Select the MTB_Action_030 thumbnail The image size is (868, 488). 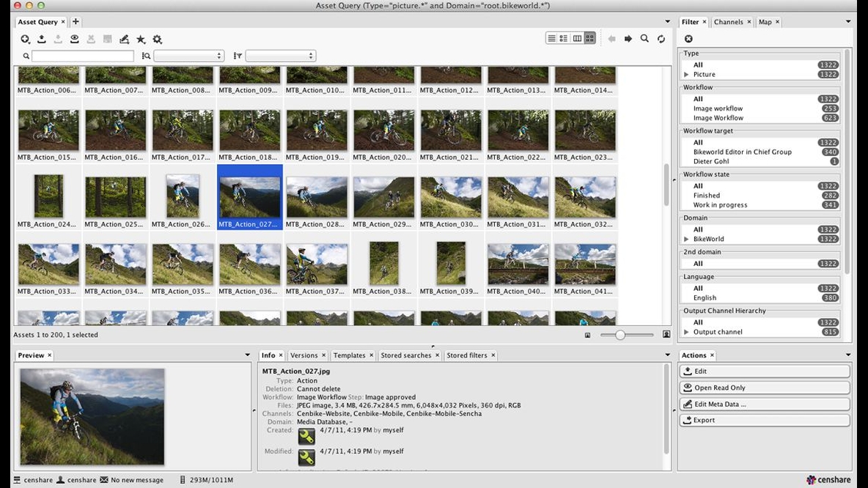(x=451, y=197)
